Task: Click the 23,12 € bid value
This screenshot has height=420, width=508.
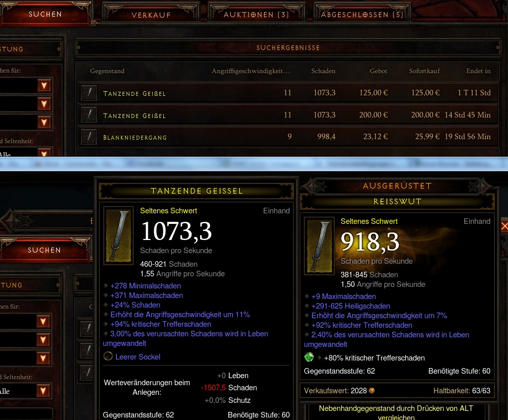Action: point(375,137)
